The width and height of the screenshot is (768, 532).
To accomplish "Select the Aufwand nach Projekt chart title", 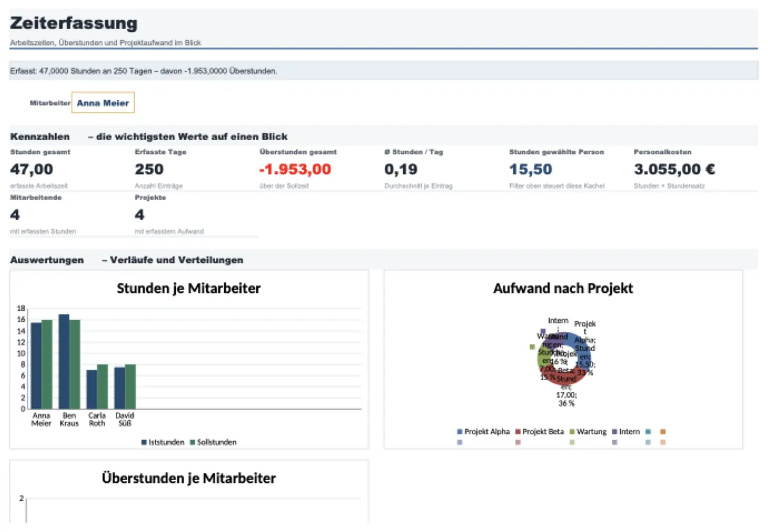I will (x=563, y=288).
